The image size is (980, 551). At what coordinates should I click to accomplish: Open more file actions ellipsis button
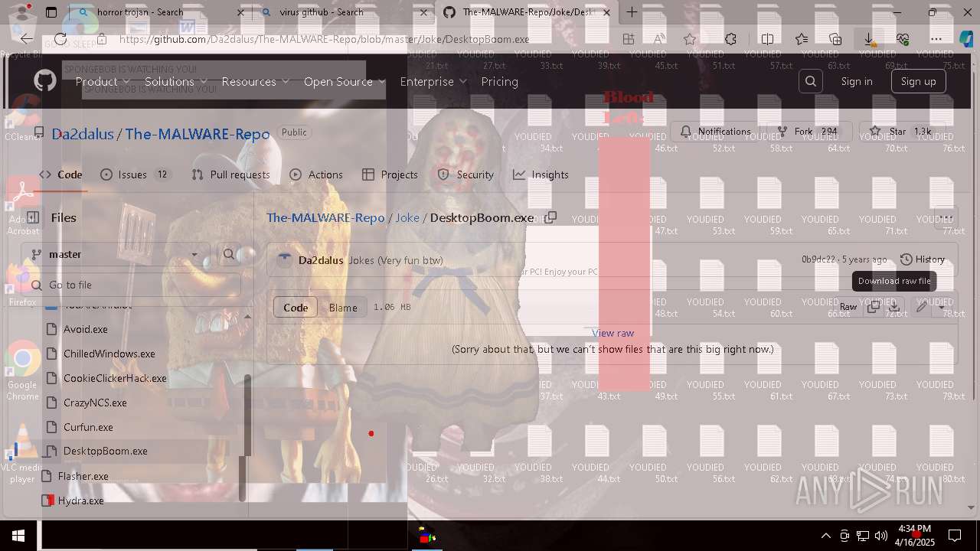point(946,217)
